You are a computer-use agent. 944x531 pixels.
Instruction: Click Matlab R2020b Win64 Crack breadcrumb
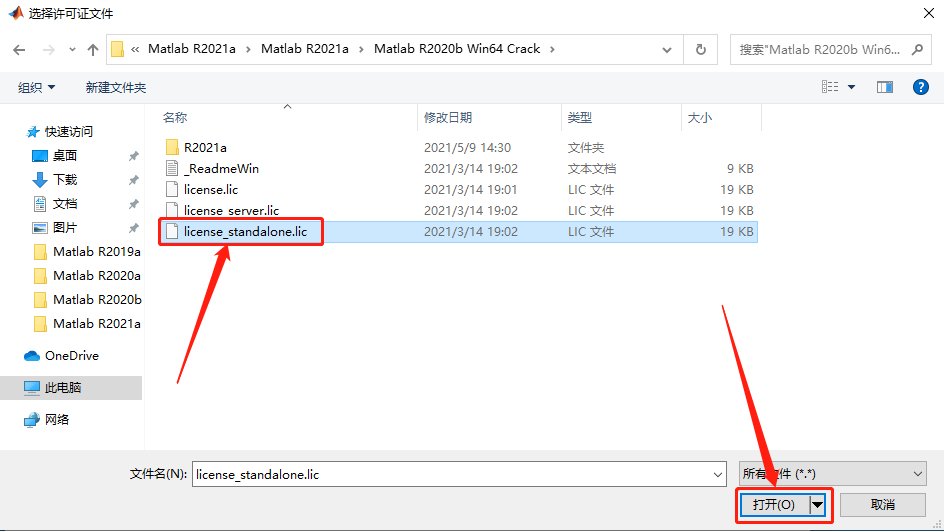pos(457,49)
